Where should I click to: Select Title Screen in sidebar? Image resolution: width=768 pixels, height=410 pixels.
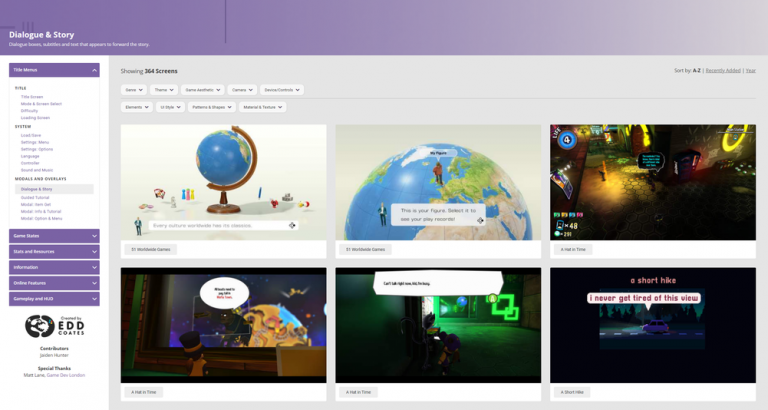32,97
